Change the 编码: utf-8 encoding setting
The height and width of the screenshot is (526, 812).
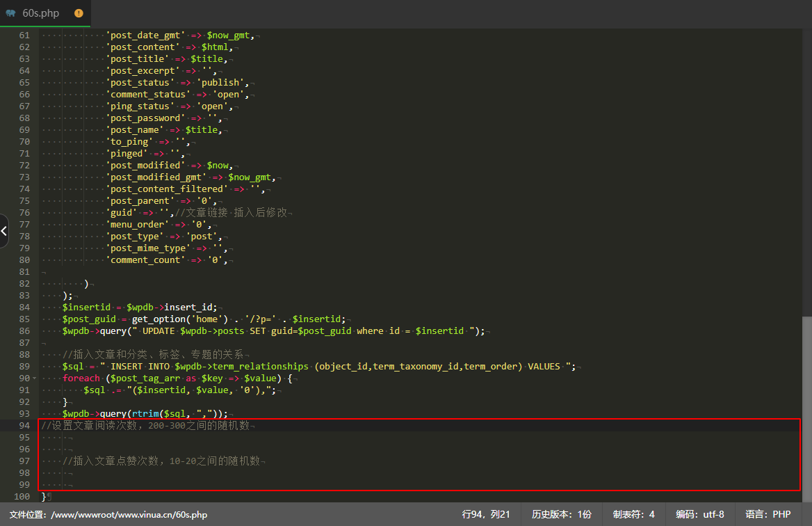699,514
